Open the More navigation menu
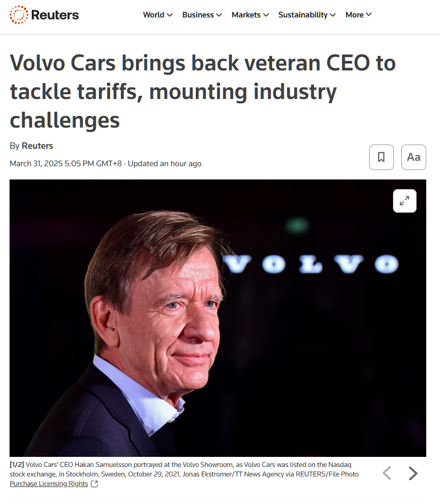 coord(358,15)
